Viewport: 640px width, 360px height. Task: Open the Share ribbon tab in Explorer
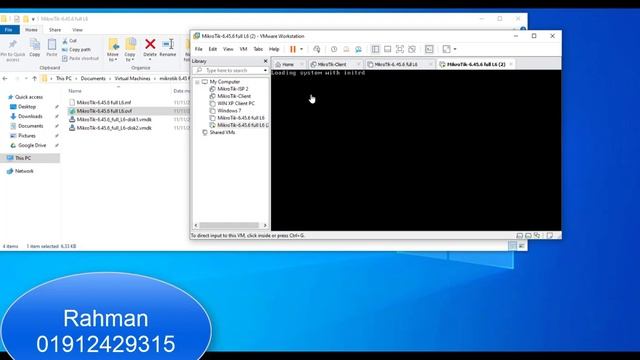click(55, 30)
